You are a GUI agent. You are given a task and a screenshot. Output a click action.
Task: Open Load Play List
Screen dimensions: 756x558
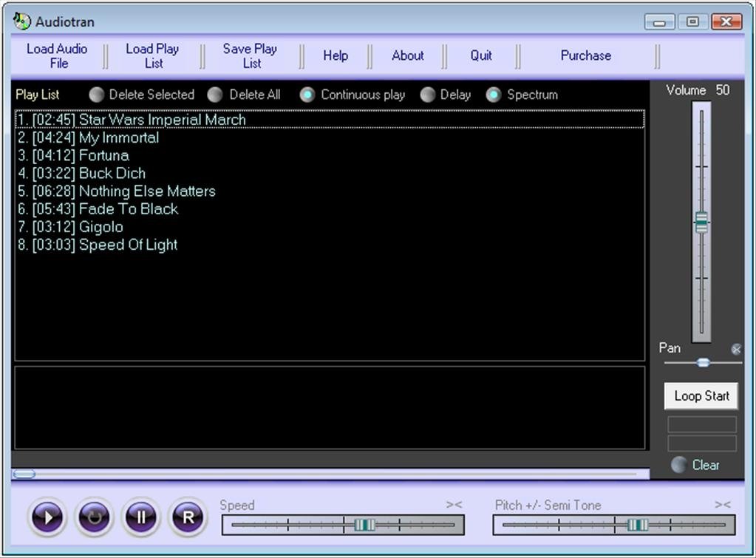[x=153, y=56]
